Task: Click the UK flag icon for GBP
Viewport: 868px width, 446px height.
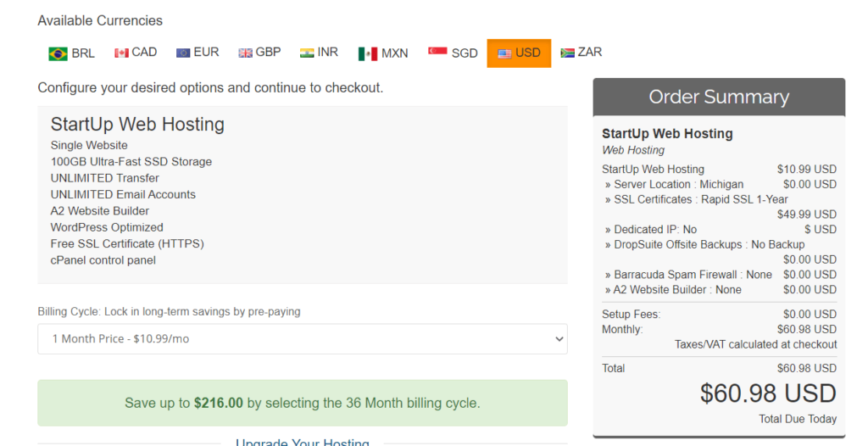Action: (x=245, y=53)
